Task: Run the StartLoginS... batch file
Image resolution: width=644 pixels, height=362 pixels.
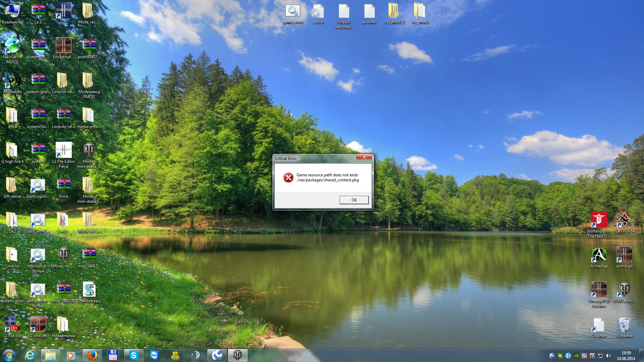Action: (x=38, y=188)
